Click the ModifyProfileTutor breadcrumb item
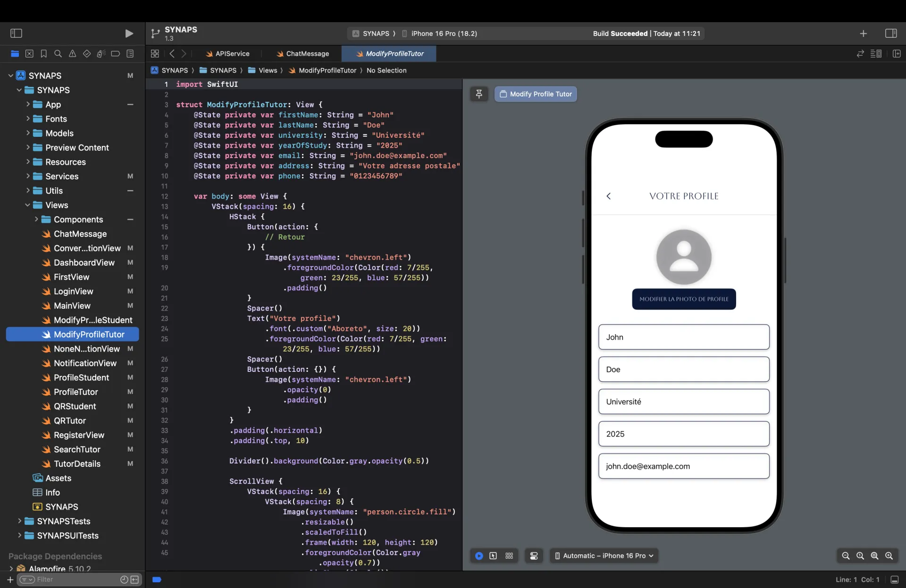This screenshot has width=906, height=588. click(x=323, y=70)
